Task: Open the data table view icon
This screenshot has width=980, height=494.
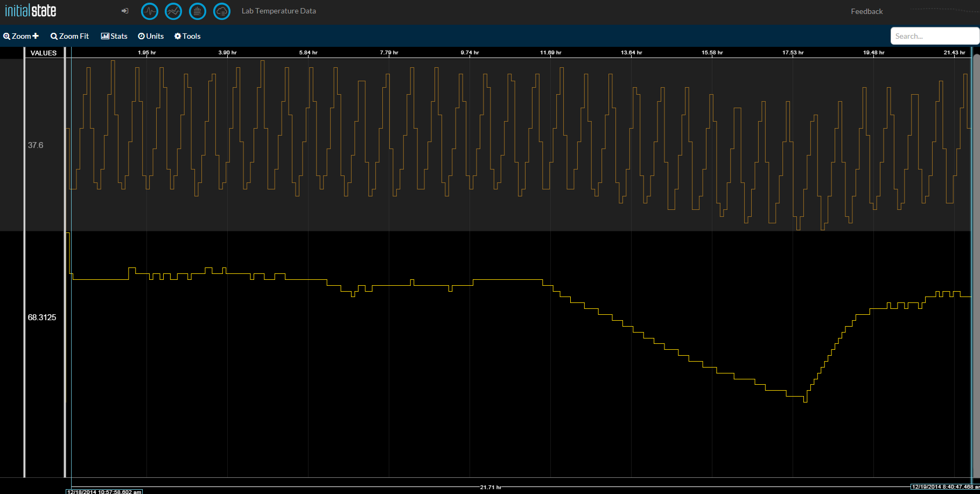Action: tap(198, 11)
